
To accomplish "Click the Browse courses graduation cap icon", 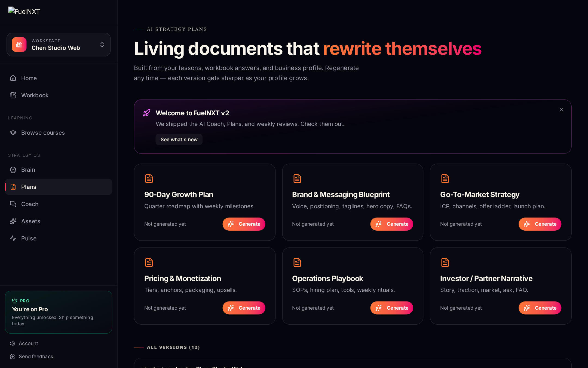I will 13,133.
